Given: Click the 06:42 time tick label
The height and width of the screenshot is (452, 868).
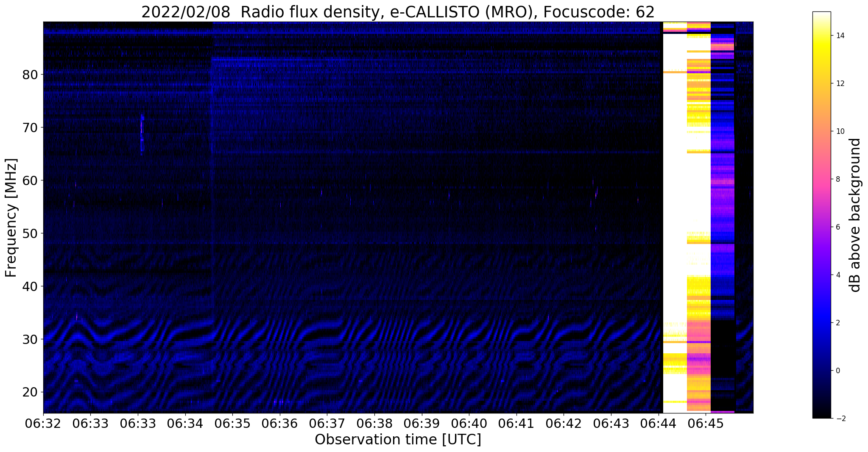Looking at the screenshot, I should (x=564, y=423).
